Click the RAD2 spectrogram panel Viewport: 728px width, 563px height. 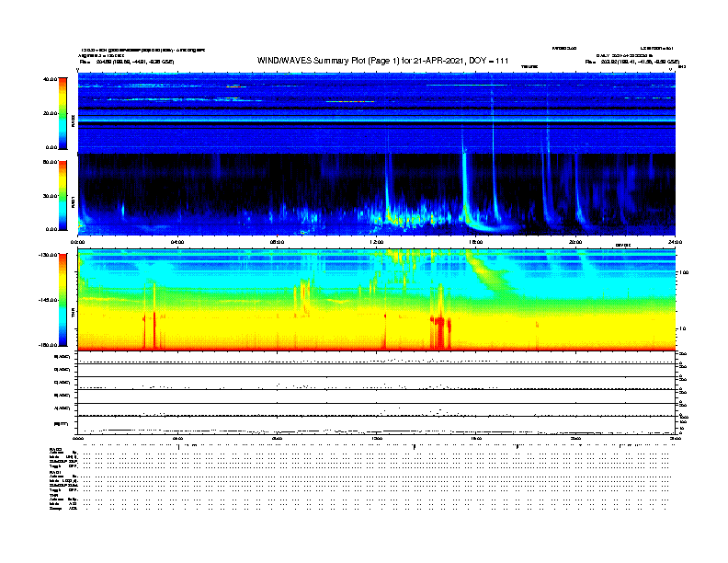[x=377, y=113]
